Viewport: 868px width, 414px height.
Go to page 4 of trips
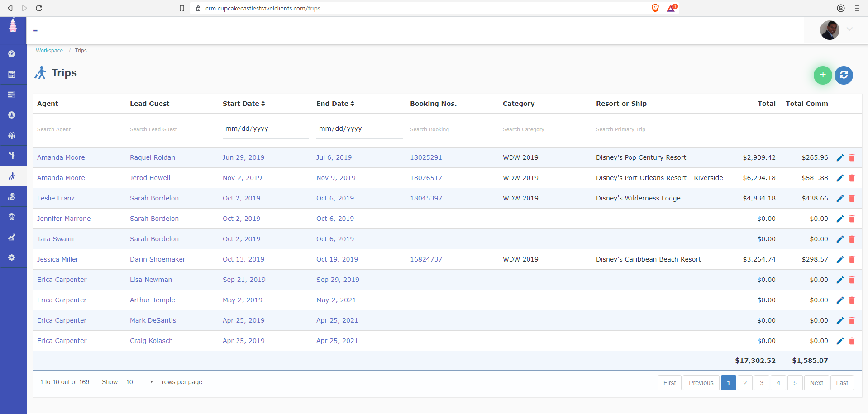tap(778, 383)
